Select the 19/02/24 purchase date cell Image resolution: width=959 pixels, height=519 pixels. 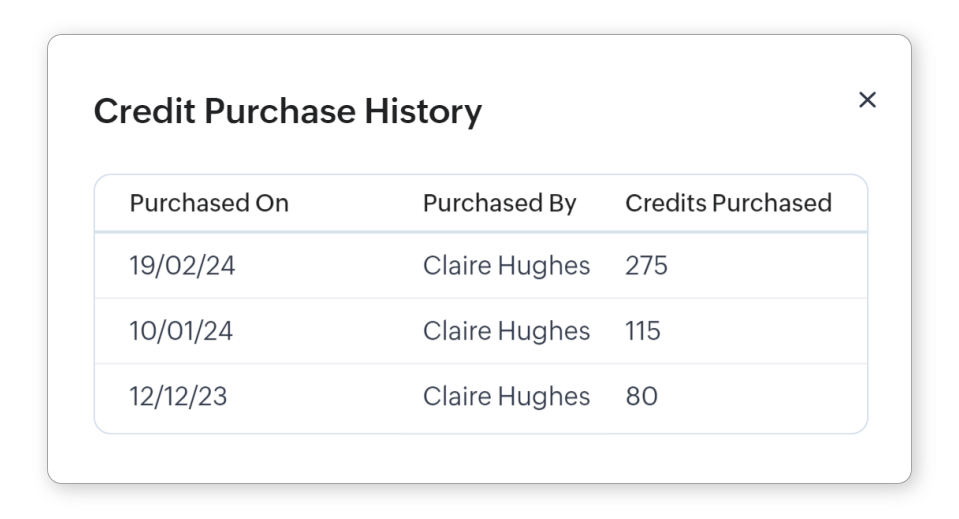tap(182, 266)
